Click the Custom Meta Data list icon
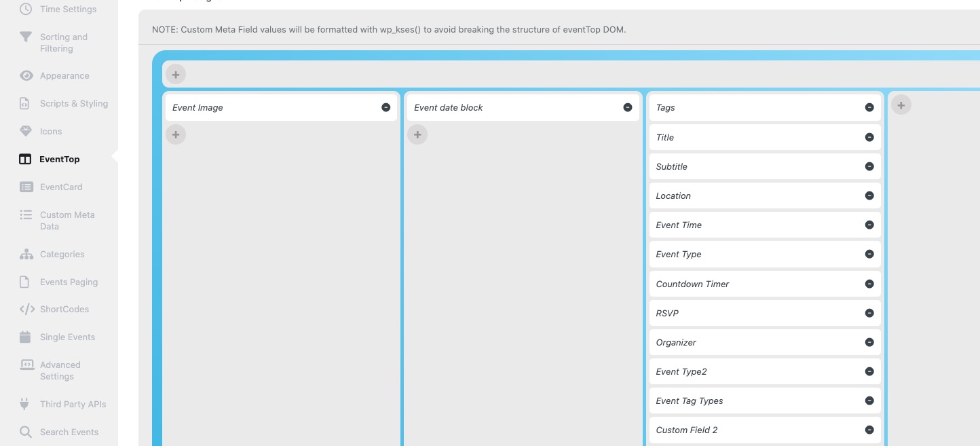This screenshot has width=980, height=446. [x=26, y=215]
